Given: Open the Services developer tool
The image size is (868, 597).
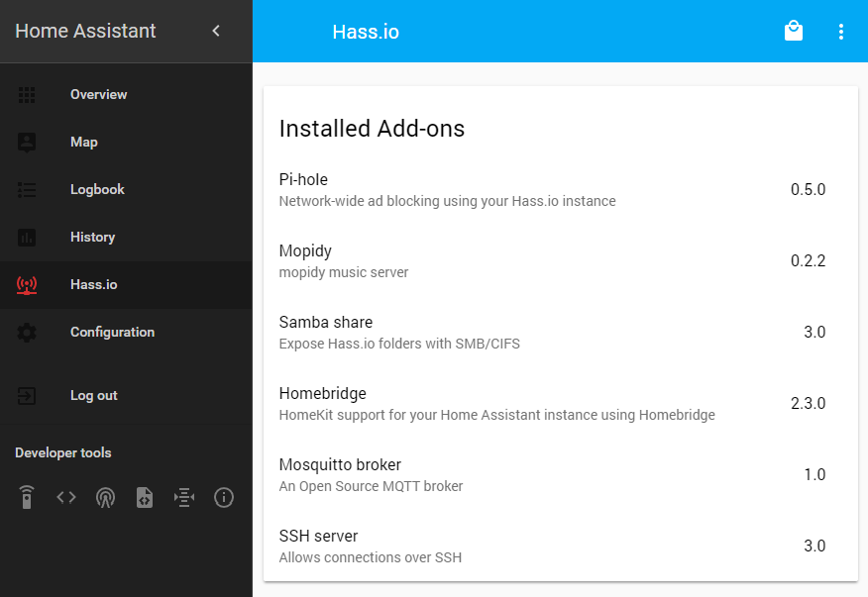Looking at the screenshot, I should click(26, 497).
